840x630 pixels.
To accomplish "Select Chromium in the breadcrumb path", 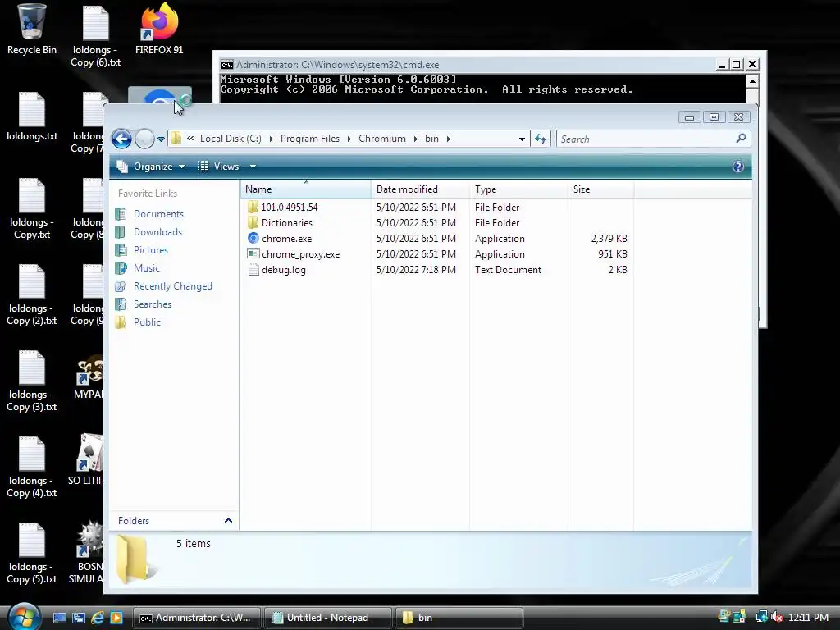I will [x=382, y=139].
